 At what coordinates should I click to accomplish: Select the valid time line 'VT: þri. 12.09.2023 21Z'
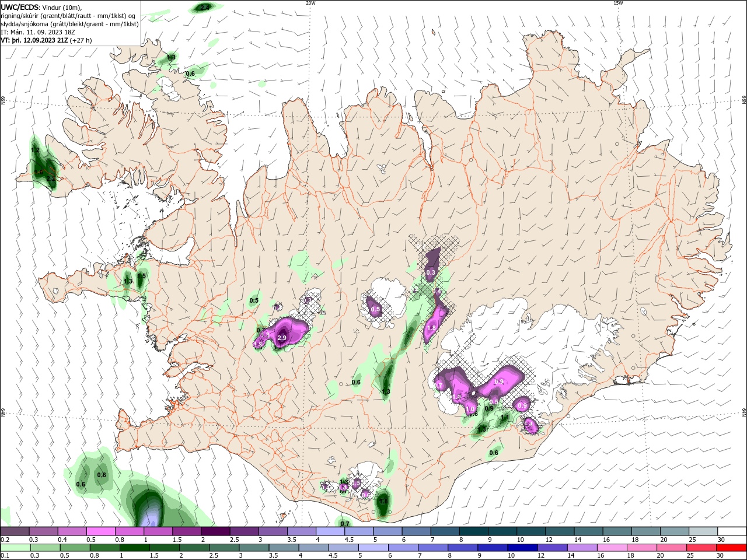tap(34, 40)
